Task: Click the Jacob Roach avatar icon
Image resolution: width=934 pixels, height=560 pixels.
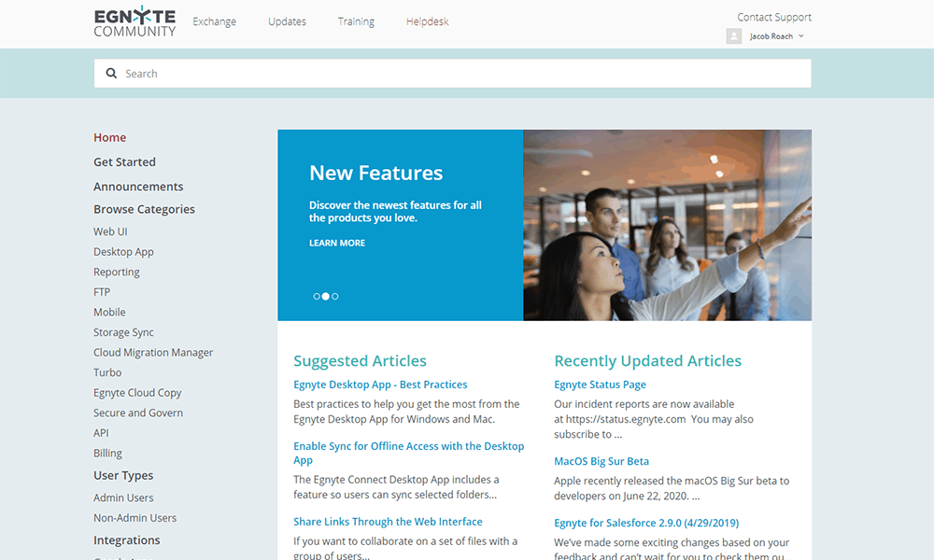Action: click(x=734, y=36)
